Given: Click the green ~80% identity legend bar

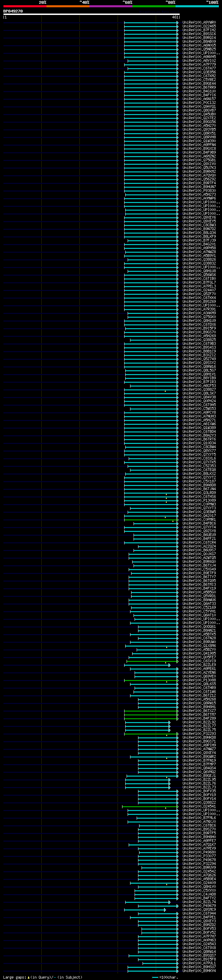Looking at the screenshot, I should point(154,6).
